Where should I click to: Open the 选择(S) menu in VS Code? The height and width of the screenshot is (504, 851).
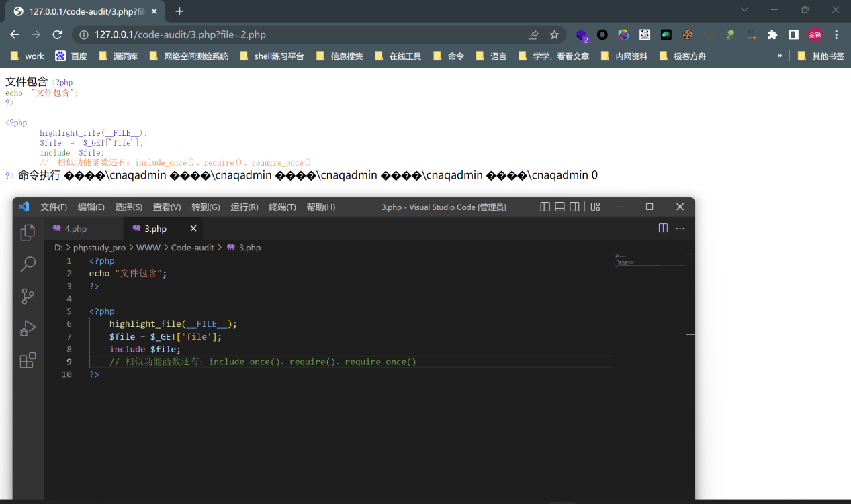click(129, 207)
